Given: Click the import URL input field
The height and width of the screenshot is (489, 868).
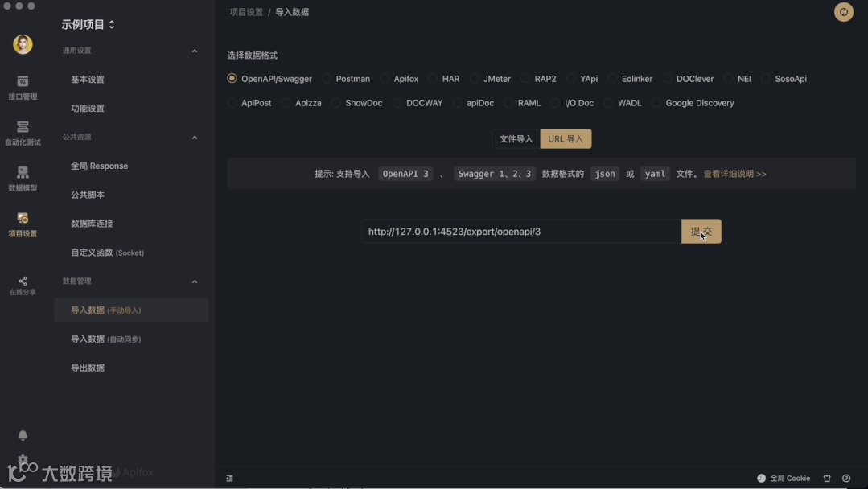Looking at the screenshot, I should 521,231.
